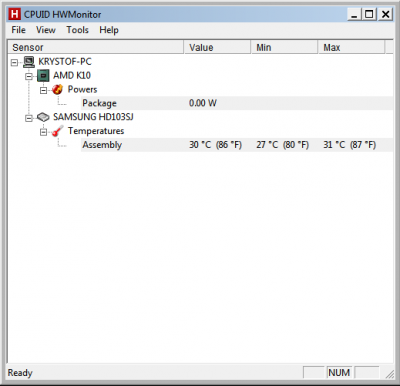Click the 0.00 W package value

coord(203,103)
